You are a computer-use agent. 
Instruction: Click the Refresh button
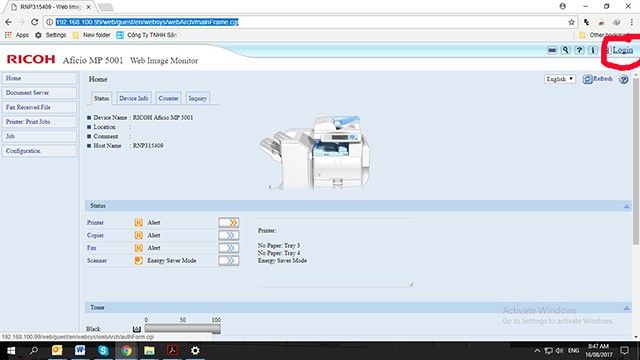(x=598, y=79)
